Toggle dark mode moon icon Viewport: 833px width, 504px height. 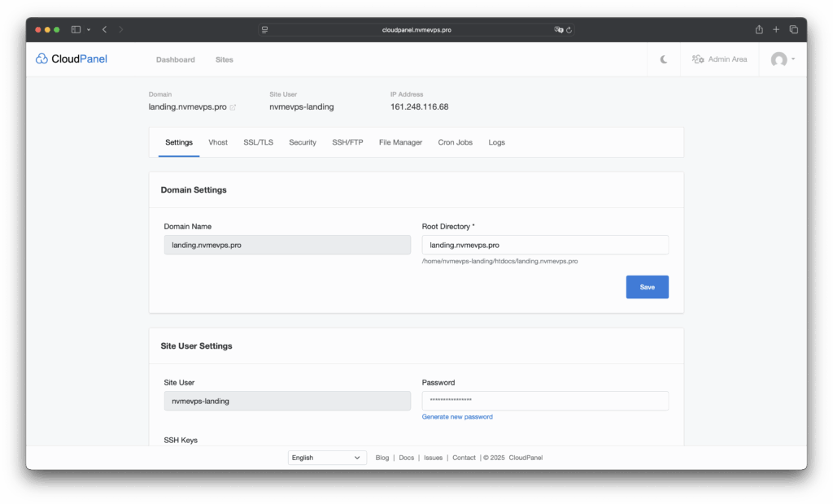pyautogui.click(x=664, y=59)
